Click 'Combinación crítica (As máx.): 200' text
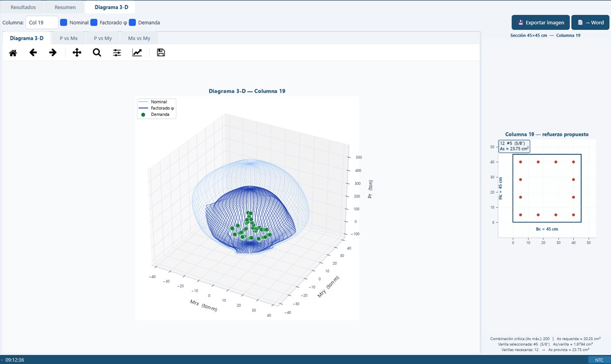The image size is (611, 364). (x=520, y=339)
